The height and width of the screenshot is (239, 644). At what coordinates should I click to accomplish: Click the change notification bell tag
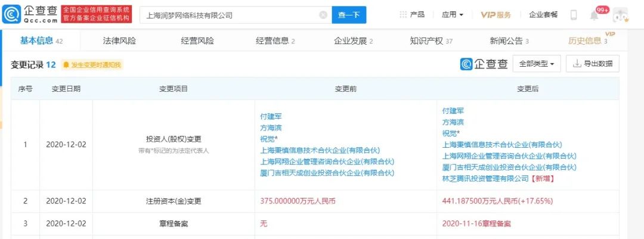coord(66,65)
